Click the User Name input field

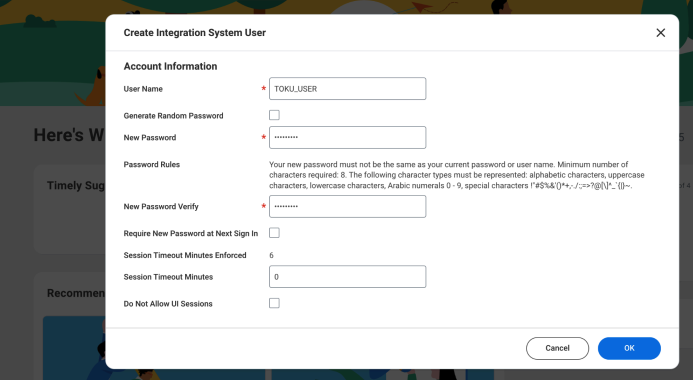pos(347,89)
